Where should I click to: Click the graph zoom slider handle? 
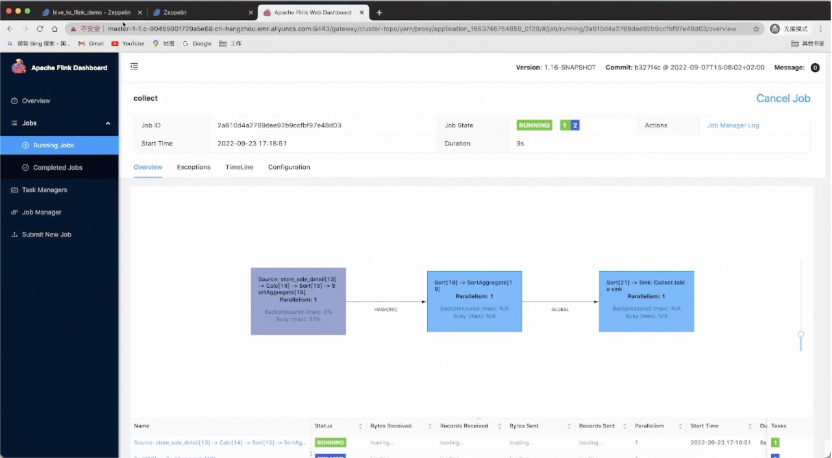[801, 334]
